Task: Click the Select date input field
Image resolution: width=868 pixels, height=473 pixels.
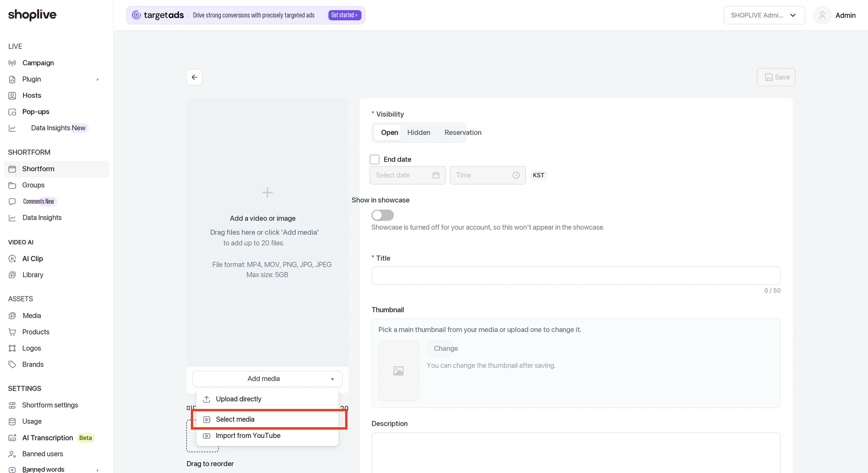Action: click(x=408, y=175)
